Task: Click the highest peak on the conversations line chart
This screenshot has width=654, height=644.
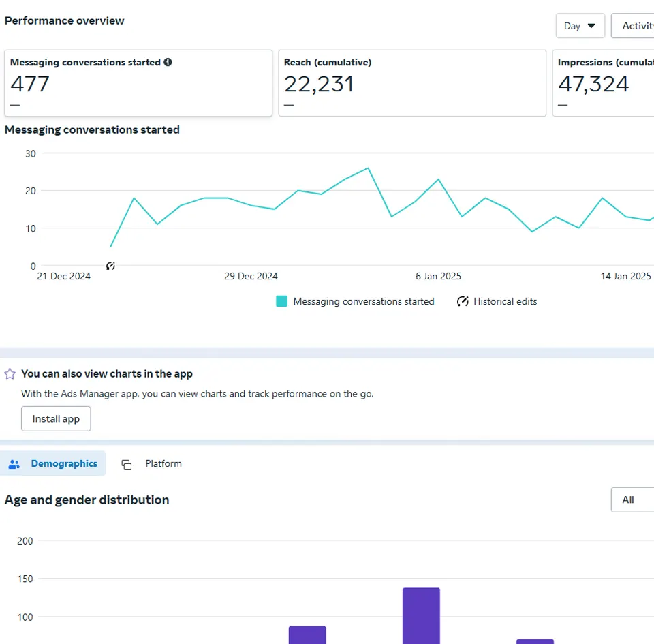Action: 368,168
